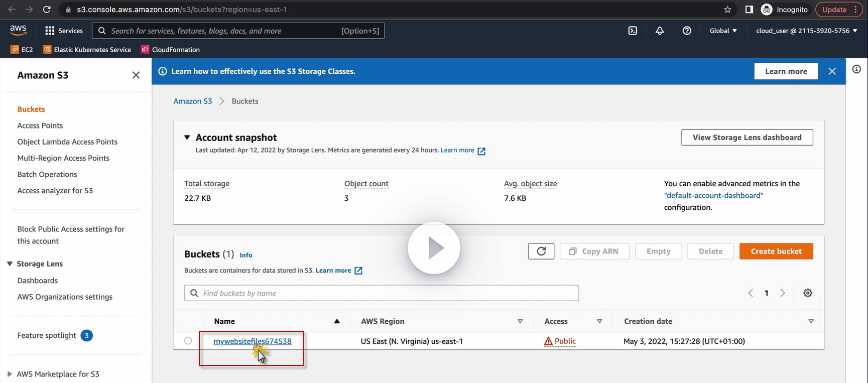The width and height of the screenshot is (868, 383).
Task: Open bucket table preferences gear
Action: point(808,293)
